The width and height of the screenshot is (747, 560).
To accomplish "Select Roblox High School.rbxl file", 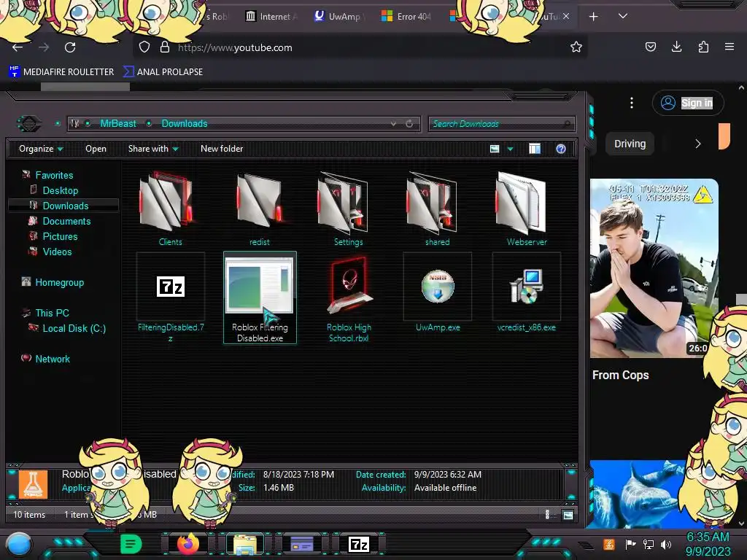I will point(349,297).
